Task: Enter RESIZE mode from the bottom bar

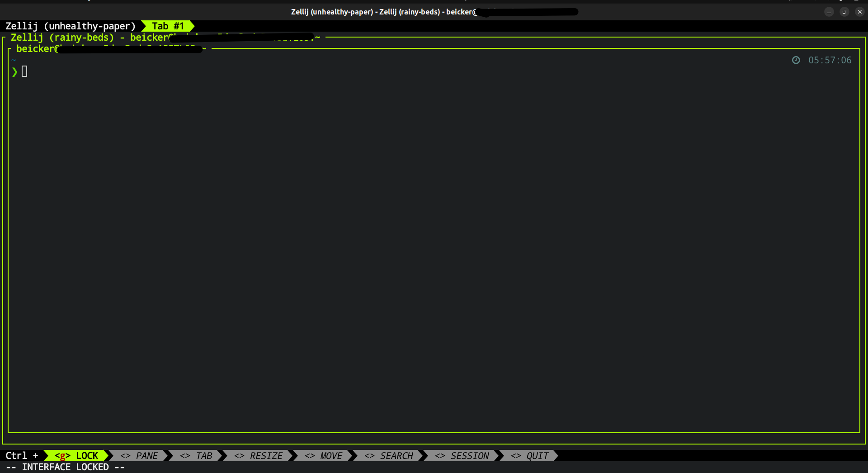Action: [x=259, y=455]
